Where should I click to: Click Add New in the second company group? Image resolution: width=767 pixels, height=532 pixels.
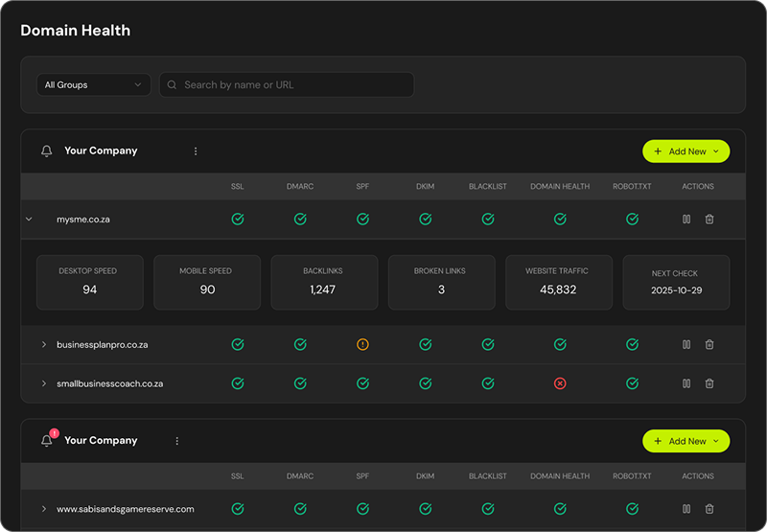coord(686,441)
